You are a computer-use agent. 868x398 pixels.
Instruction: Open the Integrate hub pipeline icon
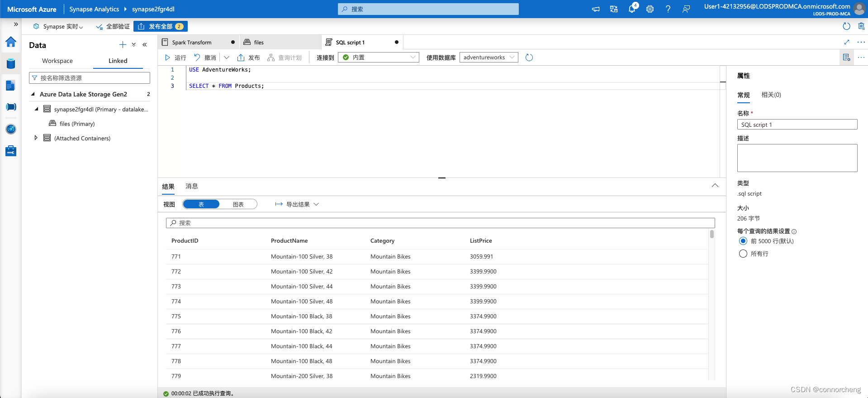[11, 107]
